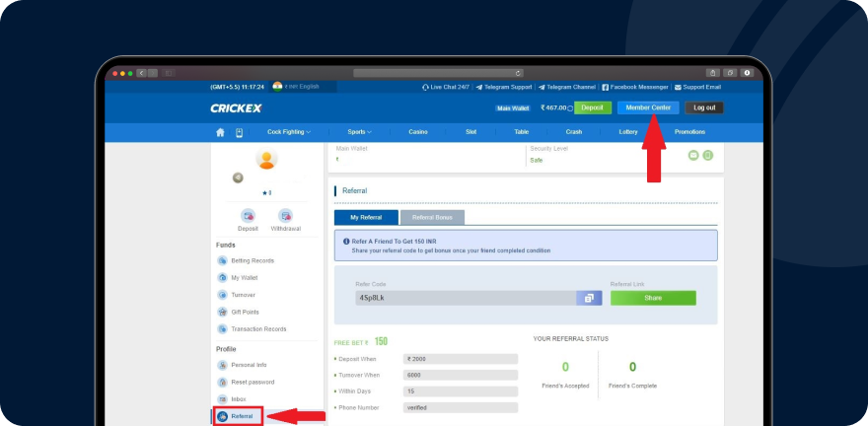Open the Cock Fighting dropdown menu

[289, 132]
